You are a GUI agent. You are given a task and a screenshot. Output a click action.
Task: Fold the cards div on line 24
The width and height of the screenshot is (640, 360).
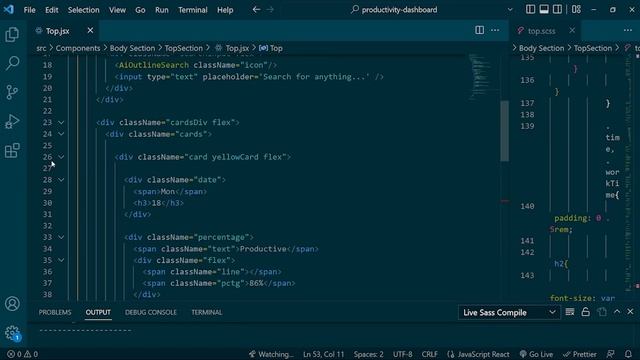click(x=61, y=134)
